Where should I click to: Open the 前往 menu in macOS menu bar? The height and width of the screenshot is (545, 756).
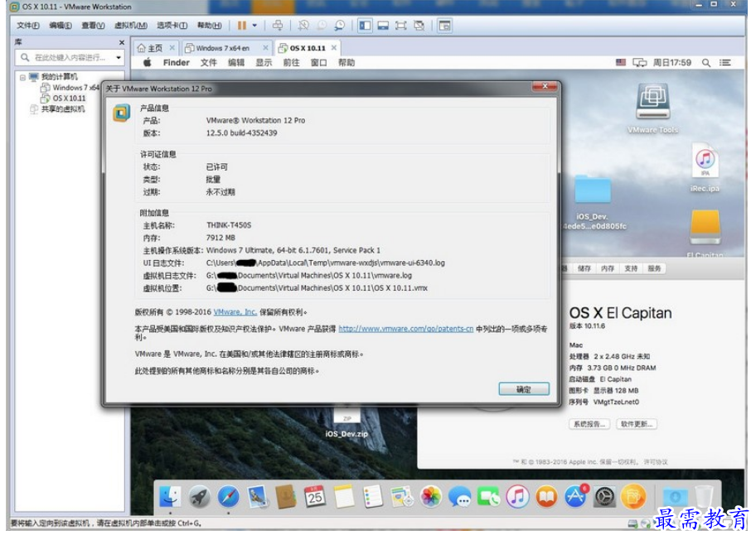[x=291, y=62]
